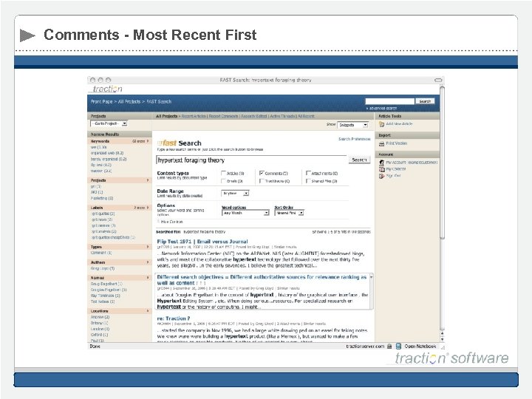This screenshot has width=532, height=399.
Task: Click the browser vertical scrollbar thumb
Action: tap(442, 163)
